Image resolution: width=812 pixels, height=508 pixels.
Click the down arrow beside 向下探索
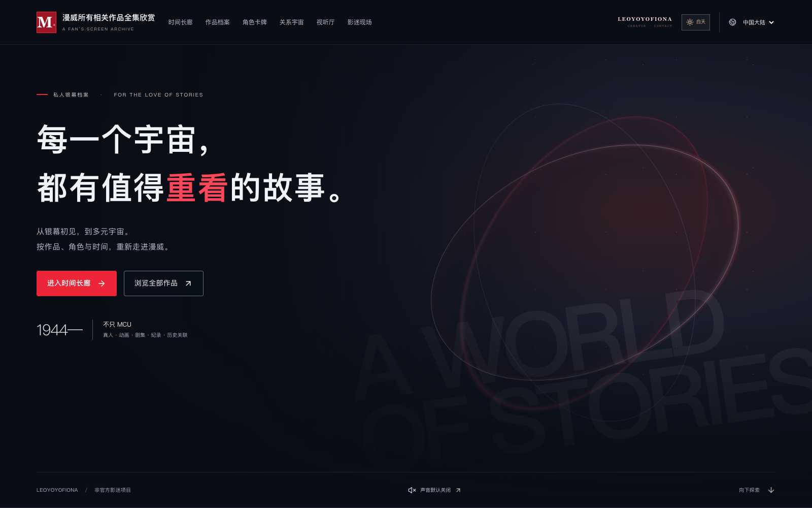(x=771, y=490)
